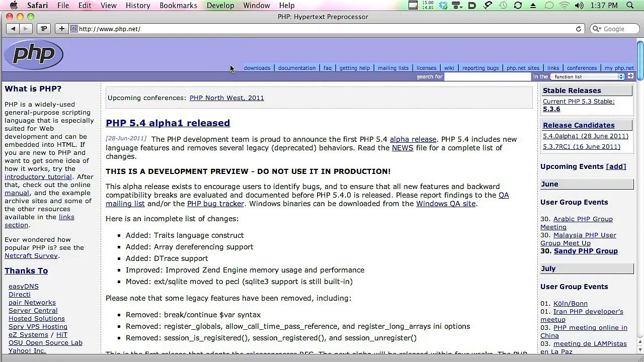
Task: Click the Google search magnifier dropdown
Action: [x=597, y=29]
